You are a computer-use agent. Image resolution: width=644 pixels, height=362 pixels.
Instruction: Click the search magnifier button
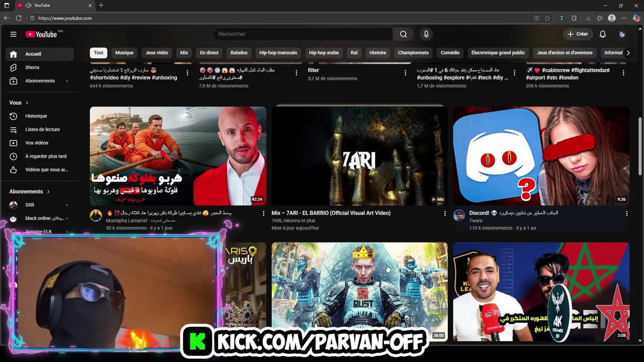[403, 34]
